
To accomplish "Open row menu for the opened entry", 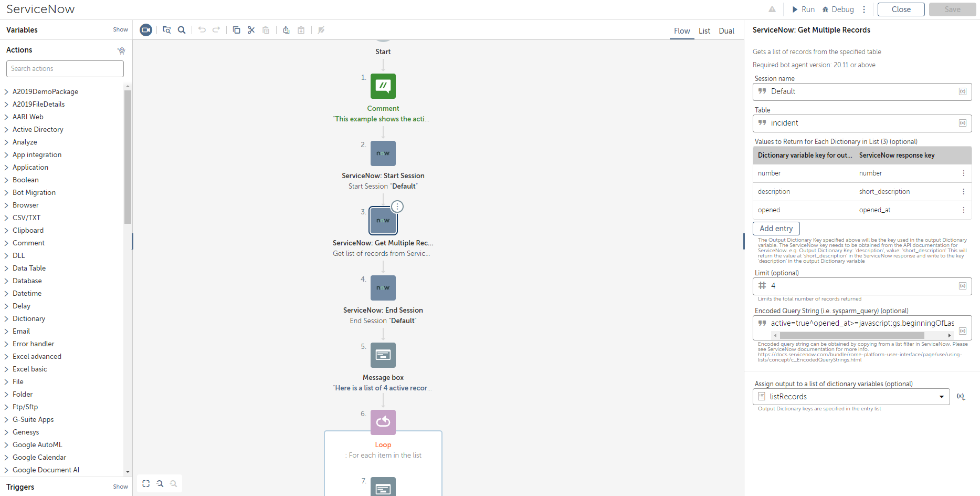I will coord(964,210).
